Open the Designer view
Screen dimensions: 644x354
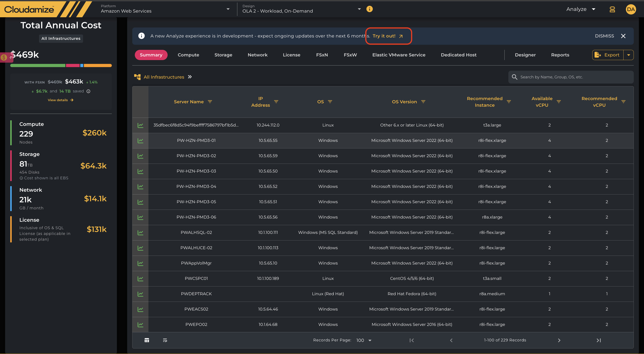(x=525, y=55)
